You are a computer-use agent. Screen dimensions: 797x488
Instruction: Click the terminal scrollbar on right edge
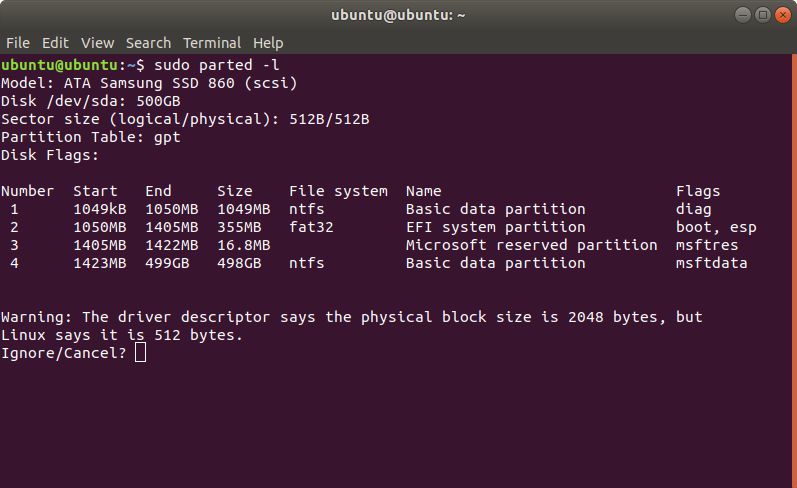coord(794,271)
